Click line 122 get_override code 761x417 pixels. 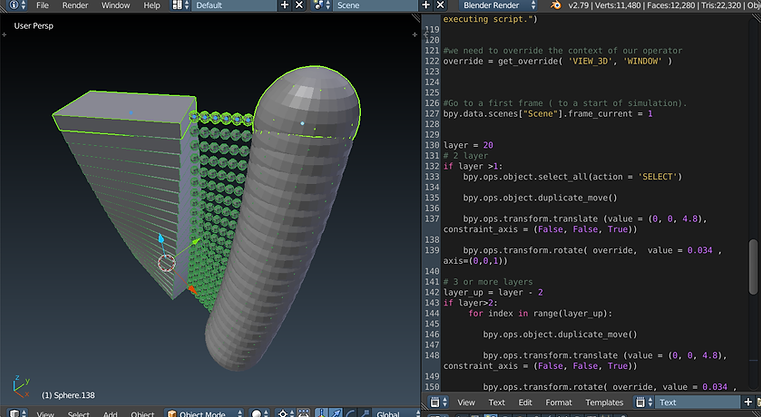tap(558, 61)
